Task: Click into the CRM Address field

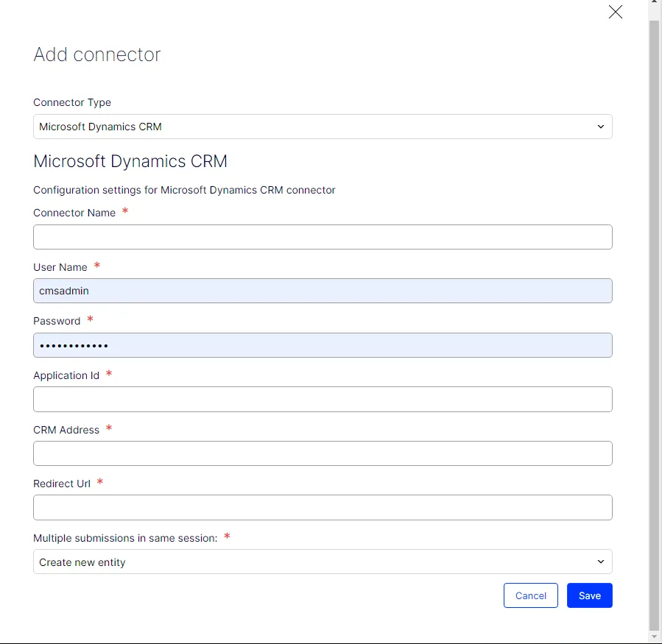Action: coord(323,453)
